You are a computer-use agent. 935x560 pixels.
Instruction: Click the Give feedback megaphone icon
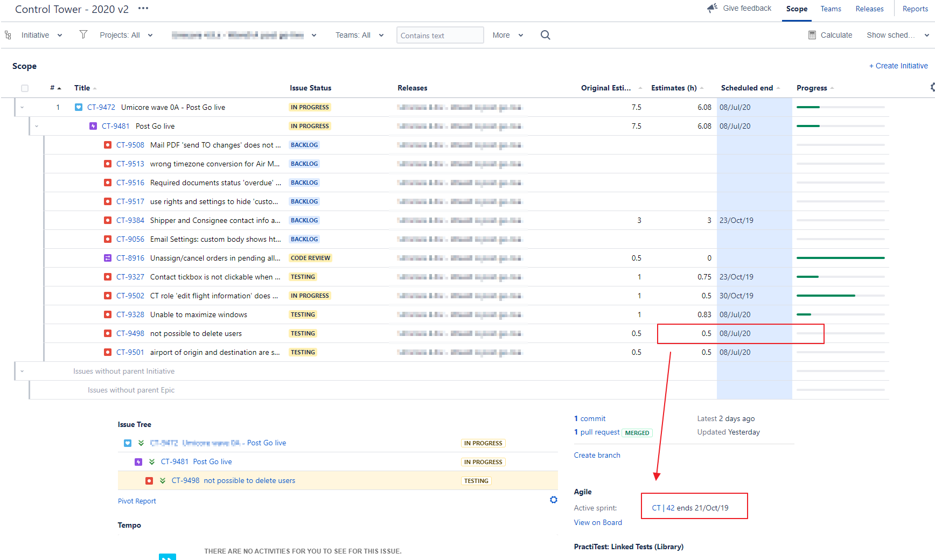point(712,8)
